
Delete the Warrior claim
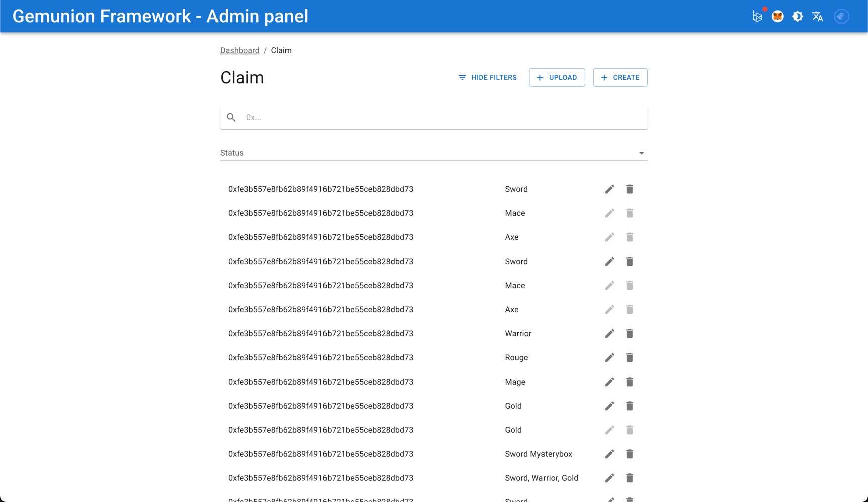(629, 334)
